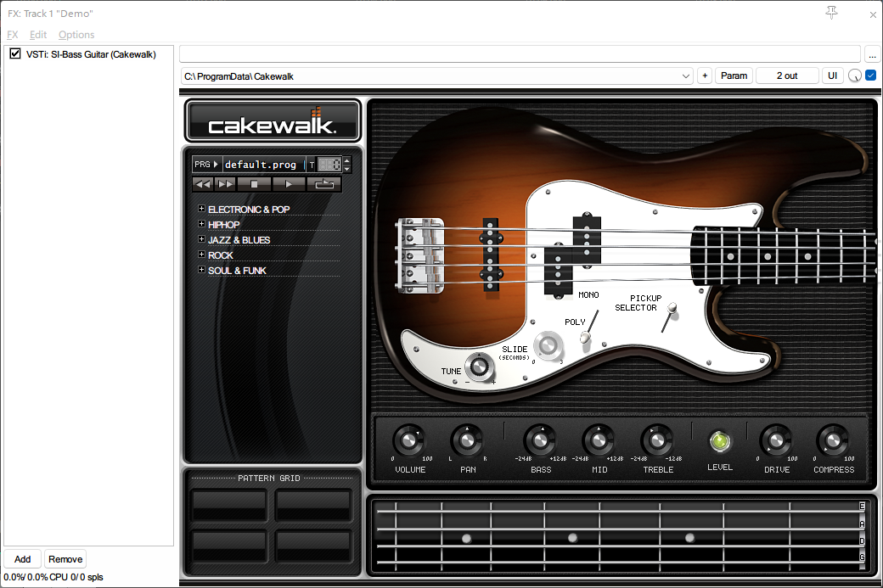Click the plus preset button

point(705,76)
